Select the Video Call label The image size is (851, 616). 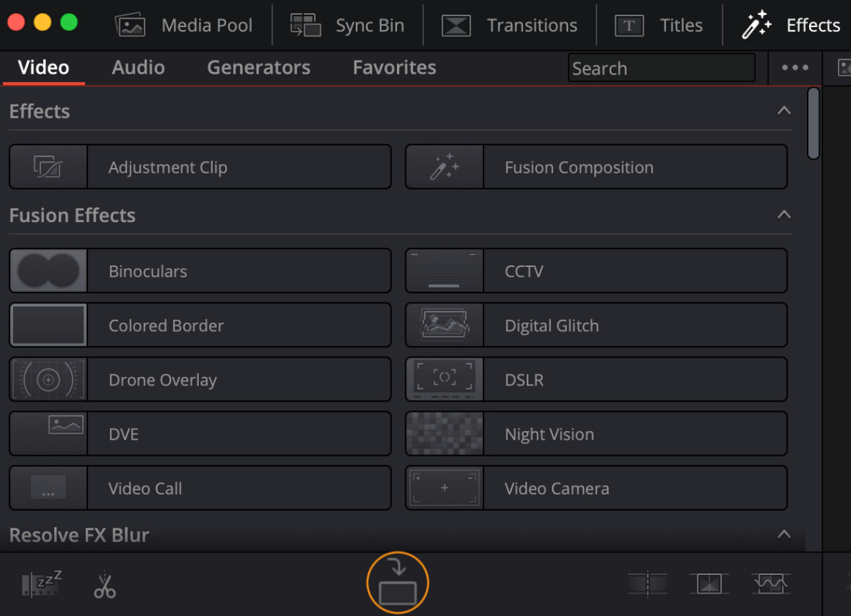(145, 488)
